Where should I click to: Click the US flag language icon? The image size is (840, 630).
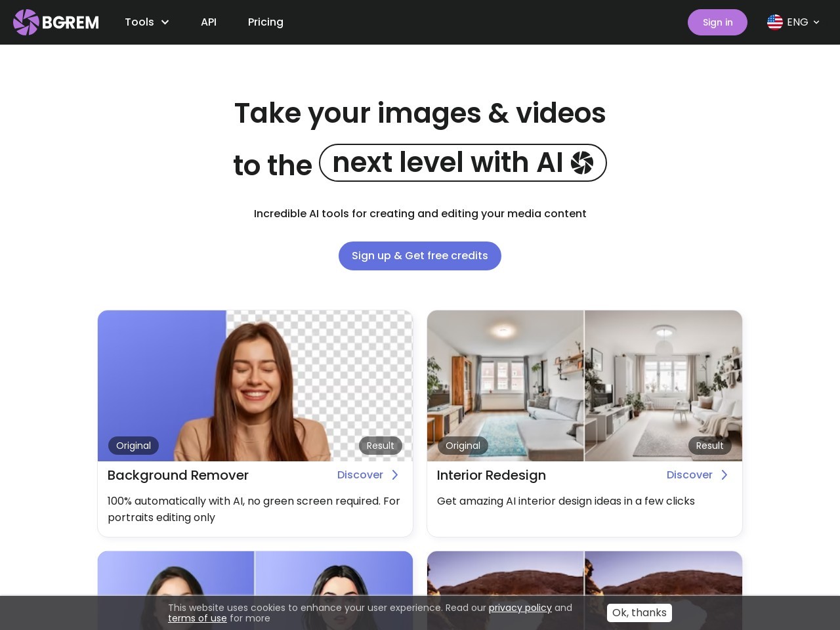point(775,22)
